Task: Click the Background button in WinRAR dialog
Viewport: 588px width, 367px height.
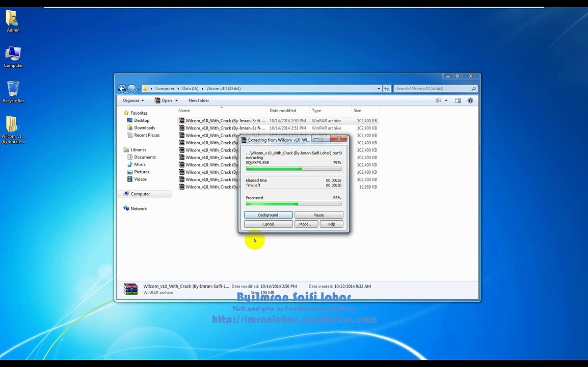Action: pos(268,215)
